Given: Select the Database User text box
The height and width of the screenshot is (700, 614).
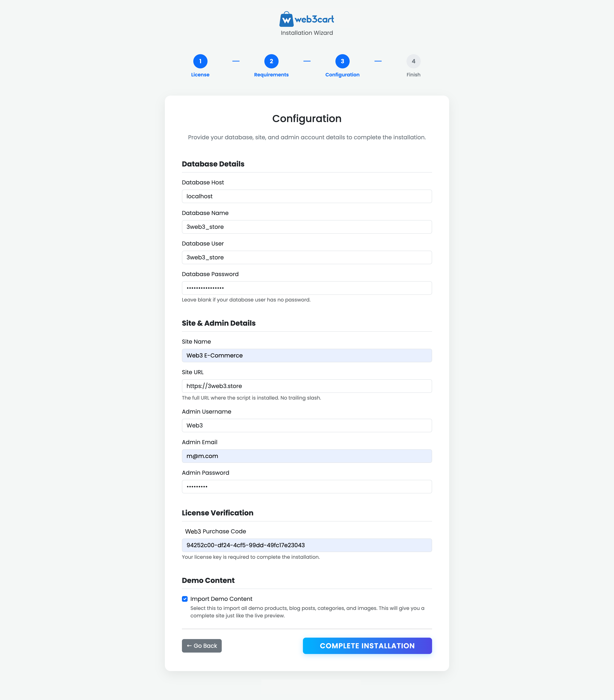Looking at the screenshot, I should click(306, 258).
